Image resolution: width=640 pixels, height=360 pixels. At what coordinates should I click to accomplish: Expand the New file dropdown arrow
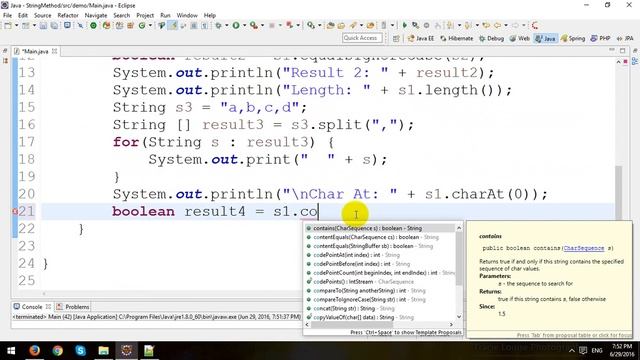click(16, 25)
